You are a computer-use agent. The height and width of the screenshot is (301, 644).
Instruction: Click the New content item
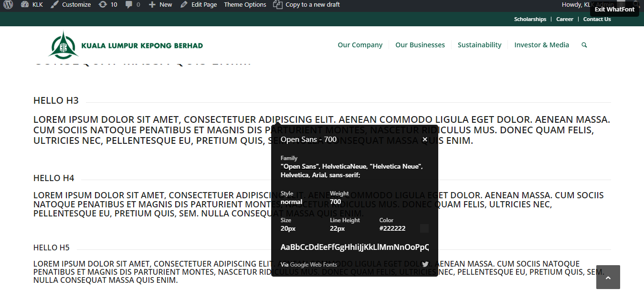160,5
